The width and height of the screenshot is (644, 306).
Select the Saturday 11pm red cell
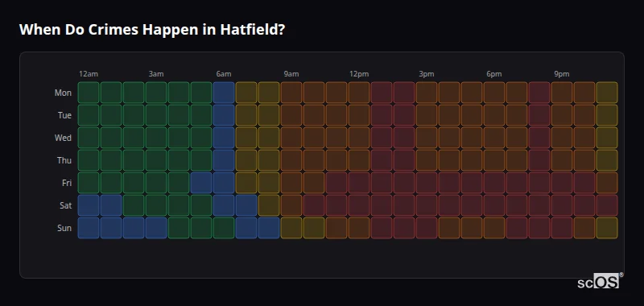[x=607, y=205]
